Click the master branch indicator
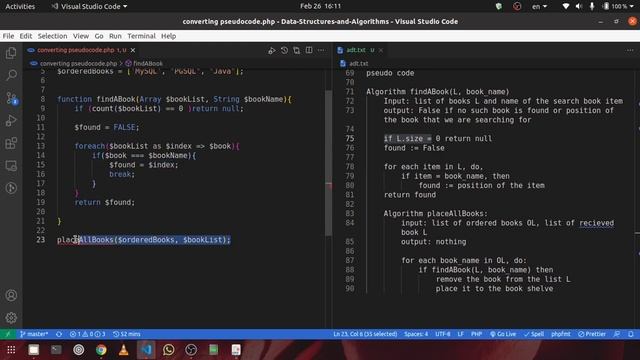This screenshot has width=640, height=360. click(x=34, y=334)
